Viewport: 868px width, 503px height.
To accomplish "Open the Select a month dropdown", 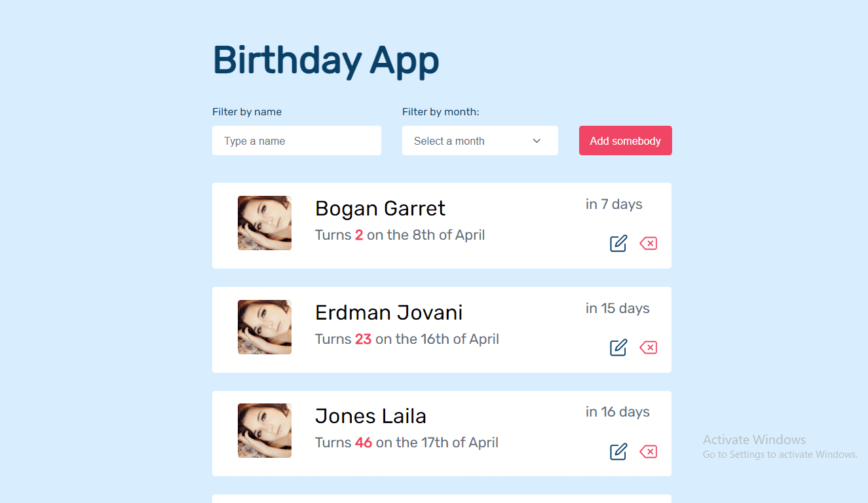I will pyautogui.click(x=480, y=141).
